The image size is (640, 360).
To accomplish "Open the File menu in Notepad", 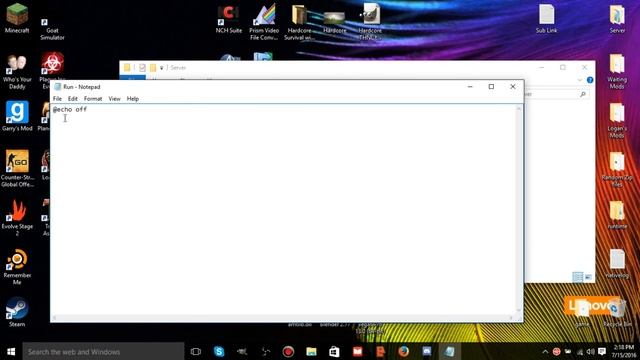I will tap(57, 99).
